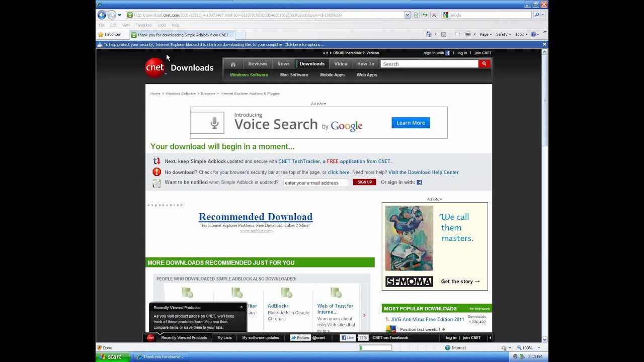Visit the Download Help Center link
The width and height of the screenshot is (644, 362).
pyautogui.click(x=423, y=172)
